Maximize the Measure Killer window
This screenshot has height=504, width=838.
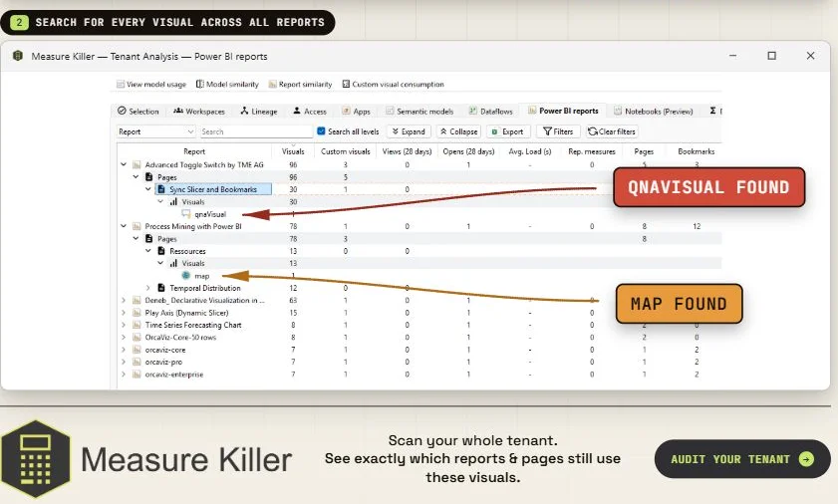pos(771,56)
